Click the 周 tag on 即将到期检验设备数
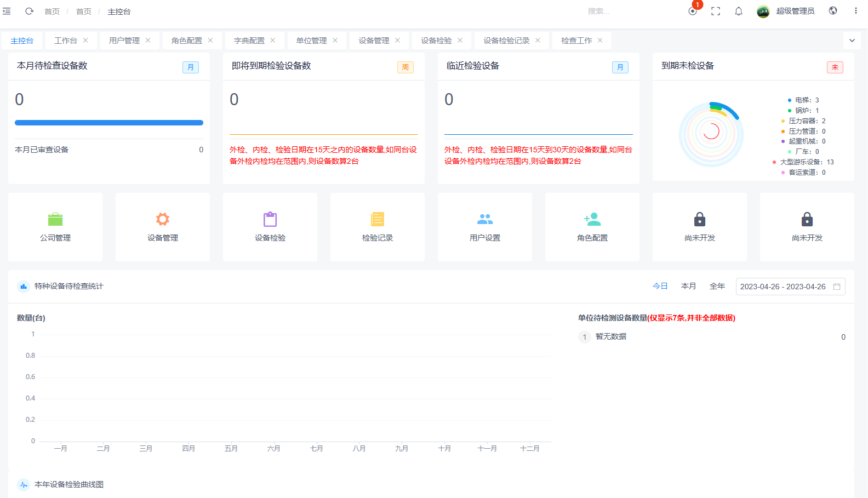The image size is (868, 498). 406,67
